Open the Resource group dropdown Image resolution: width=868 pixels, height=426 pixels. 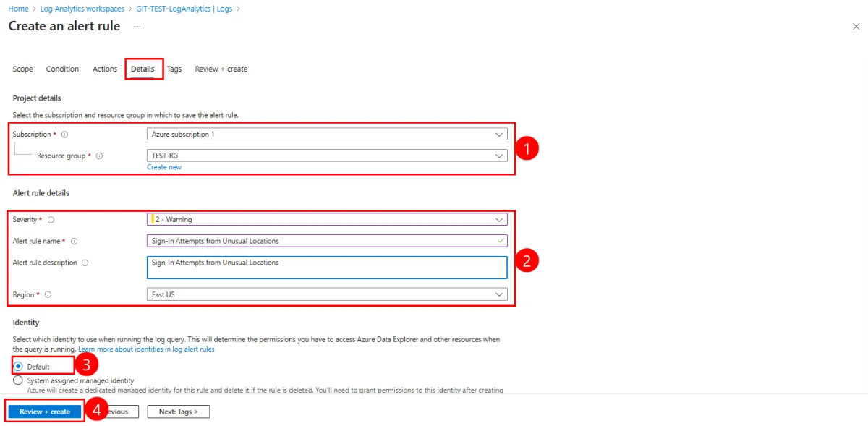click(326, 156)
